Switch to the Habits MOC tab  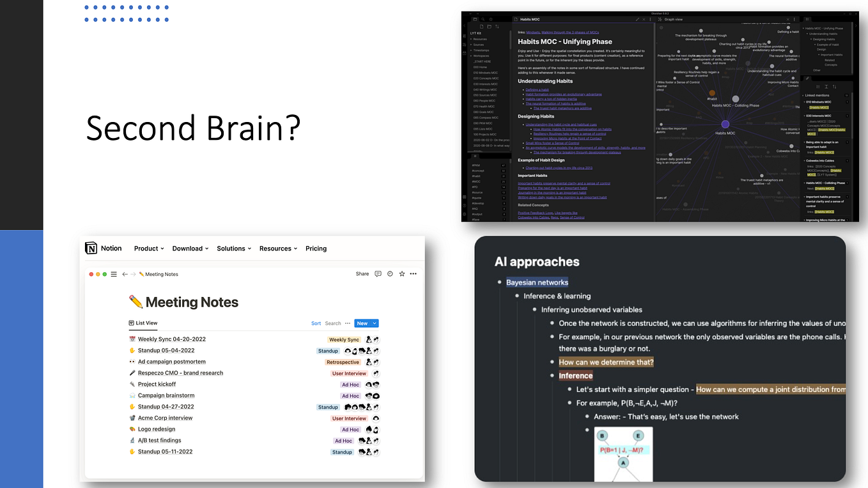point(530,19)
